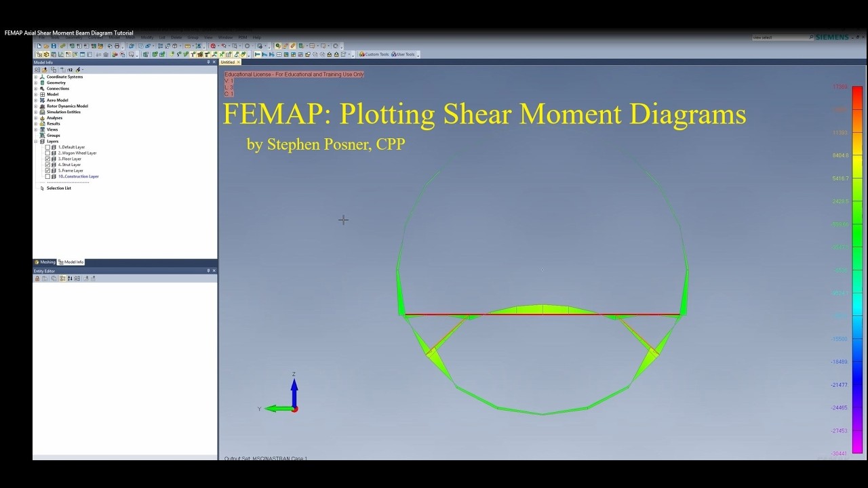
Task: Click the chain link icon beside Save
Action: (62, 45)
